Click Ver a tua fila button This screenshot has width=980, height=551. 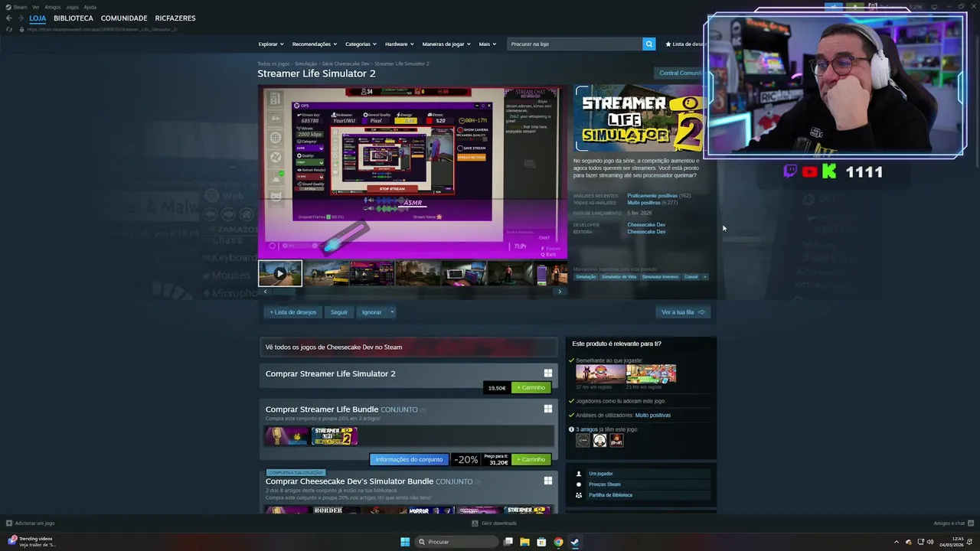pyautogui.click(x=683, y=312)
